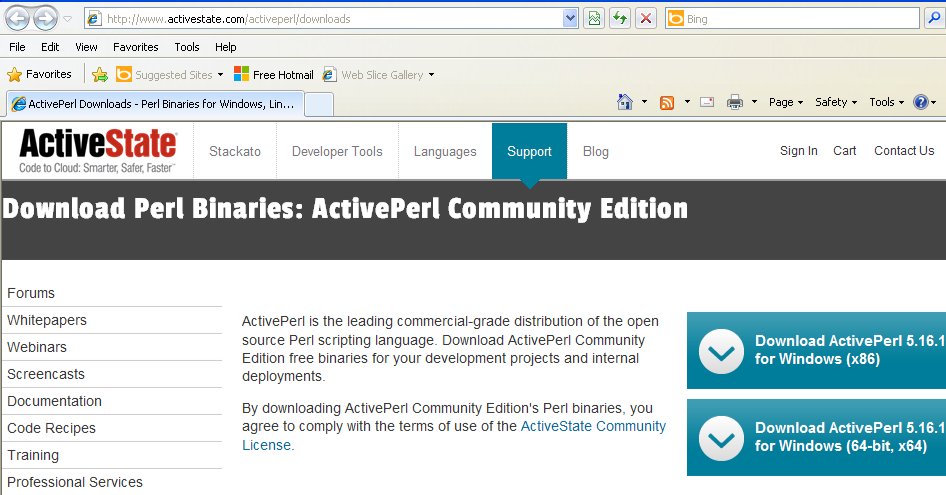Go forward with the Forward arrow button

click(x=45, y=19)
